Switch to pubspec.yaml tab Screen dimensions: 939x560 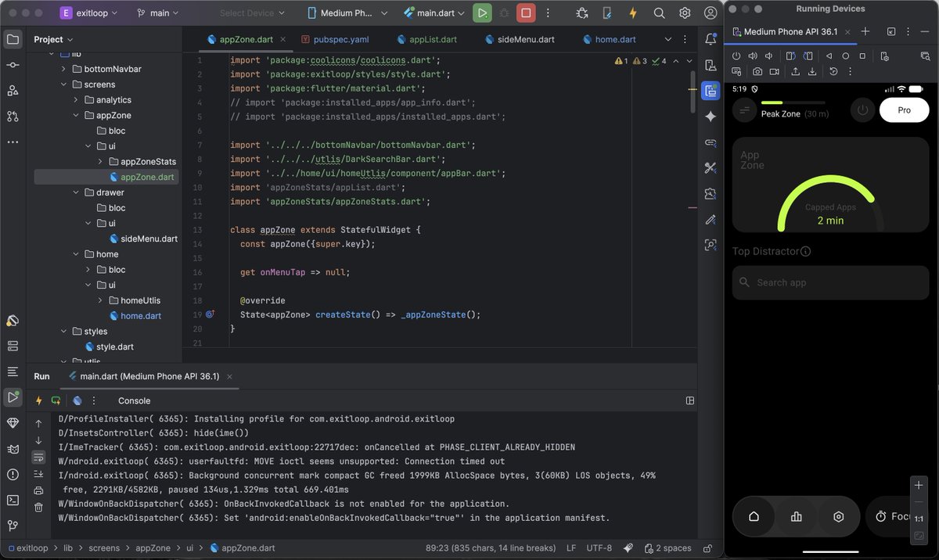pyautogui.click(x=335, y=39)
